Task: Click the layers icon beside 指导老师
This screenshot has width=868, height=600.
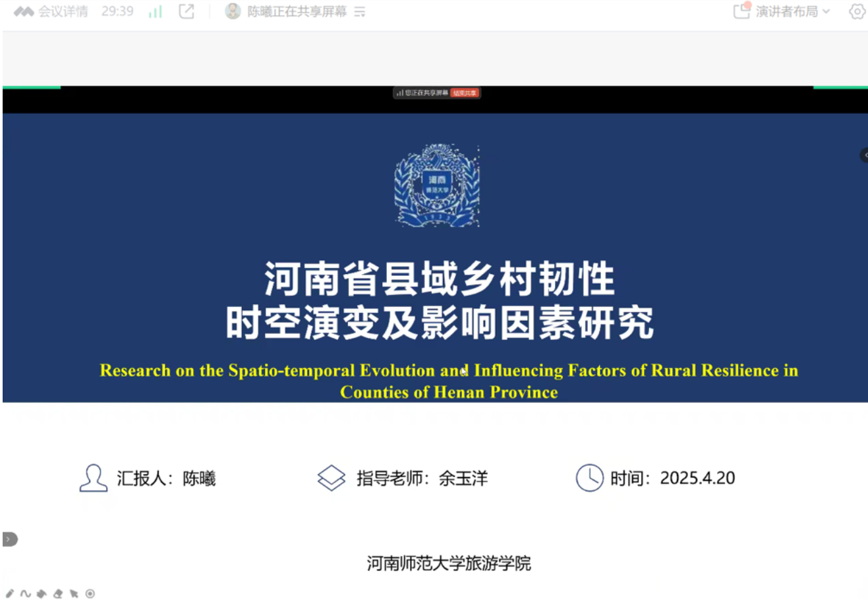Action: coord(331,478)
